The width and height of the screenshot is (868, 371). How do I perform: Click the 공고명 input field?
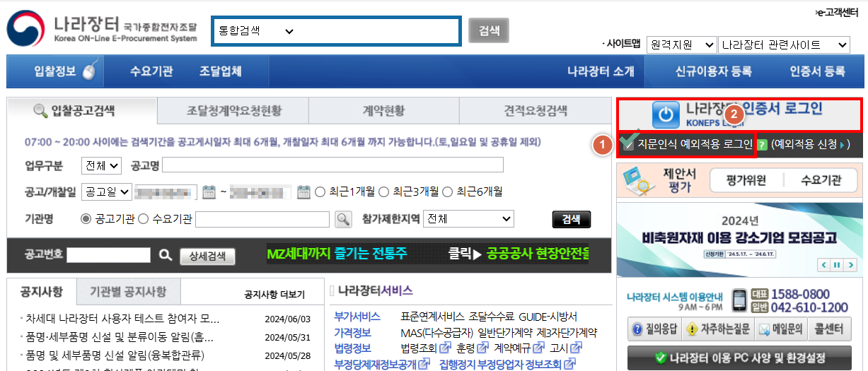pos(332,165)
